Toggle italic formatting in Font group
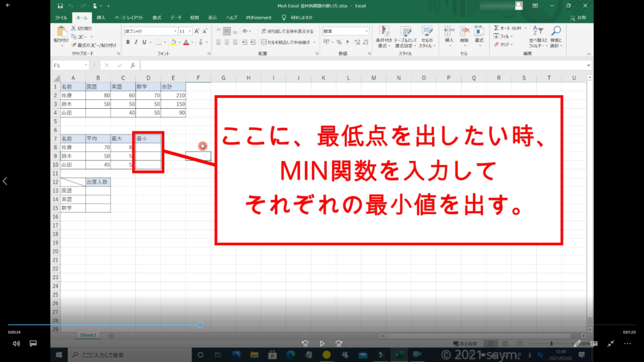The image size is (644, 362). click(x=136, y=42)
